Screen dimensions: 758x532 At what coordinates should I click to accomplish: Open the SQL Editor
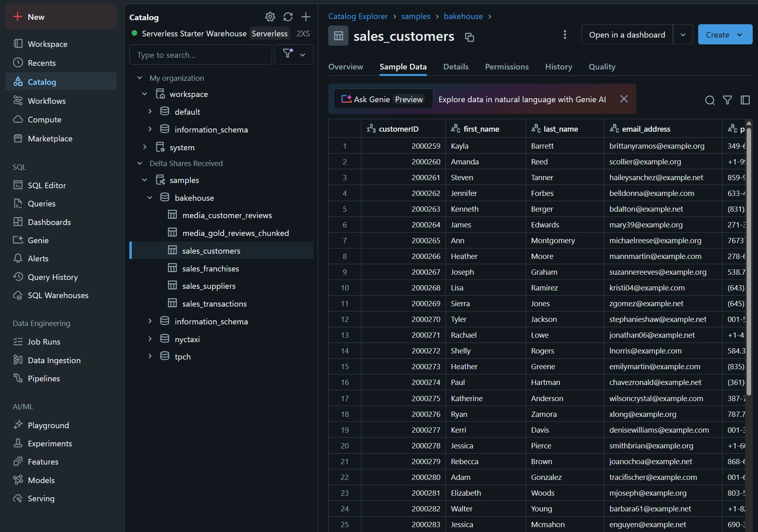click(61, 185)
